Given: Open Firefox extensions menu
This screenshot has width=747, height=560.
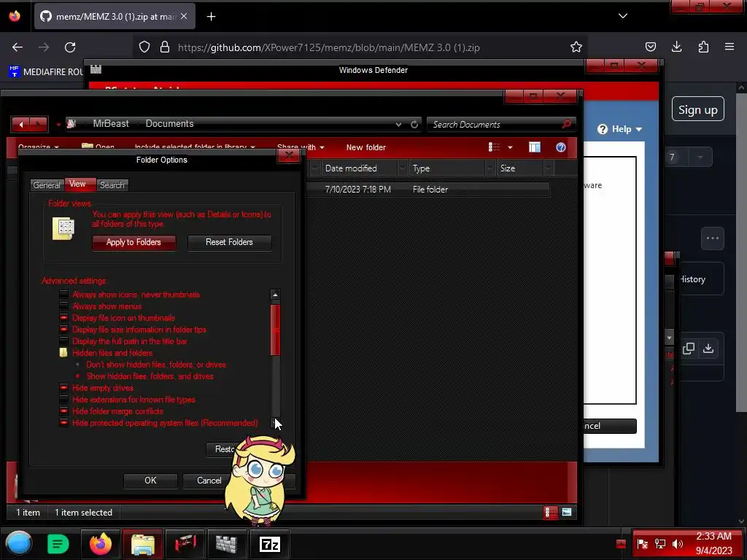Looking at the screenshot, I should pyautogui.click(x=703, y=47).
